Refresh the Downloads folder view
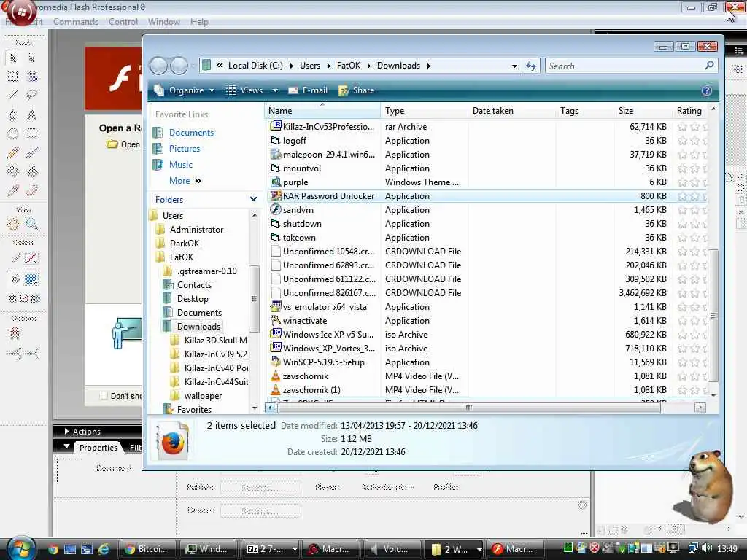 [x=531, y=66]
